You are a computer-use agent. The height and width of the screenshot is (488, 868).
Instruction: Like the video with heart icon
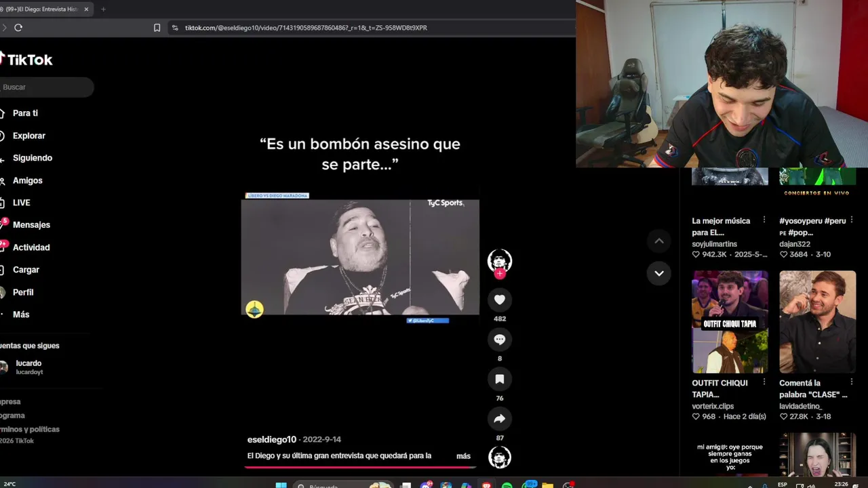[x=500, y=300]
